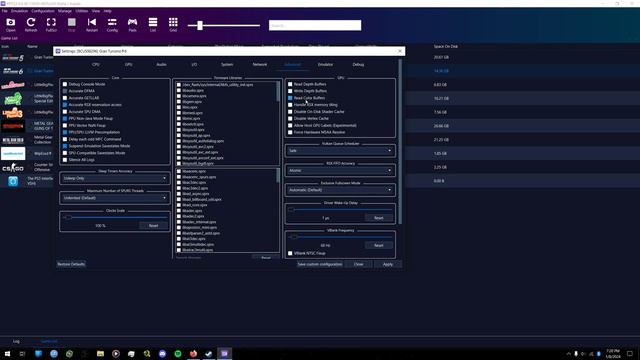This screenshot has height=360, width=640.
Task: Enable Silence All Logs checkbox
Action: click(x=65, y=160)
